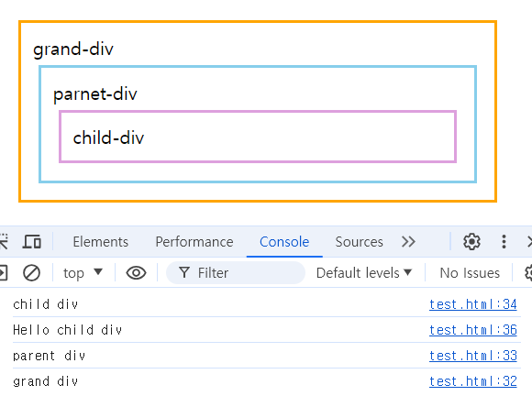Open the test.html:33 source link
This screenshot has height=396, width=532.
coord(473,356)
